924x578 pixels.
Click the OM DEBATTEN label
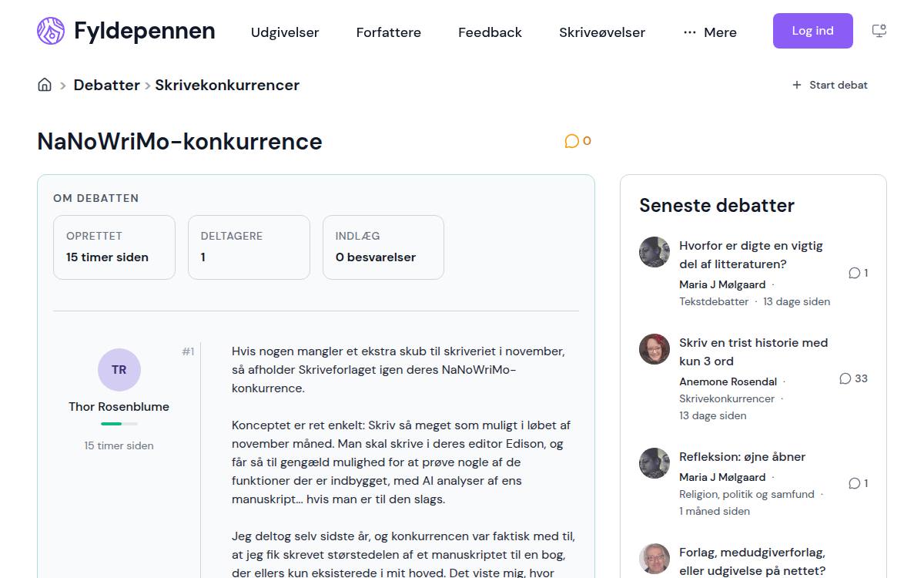(x=96, y=198)
